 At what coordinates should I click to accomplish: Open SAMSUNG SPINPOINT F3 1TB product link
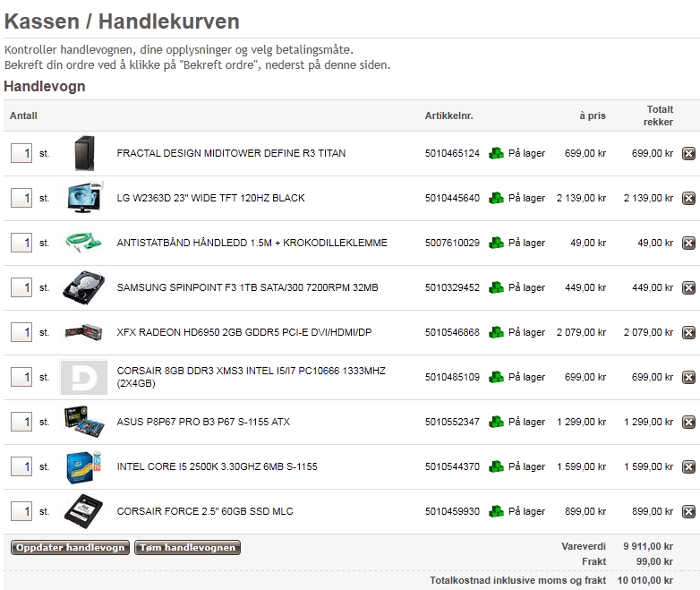pyautogui.click(x=247, y=287)
